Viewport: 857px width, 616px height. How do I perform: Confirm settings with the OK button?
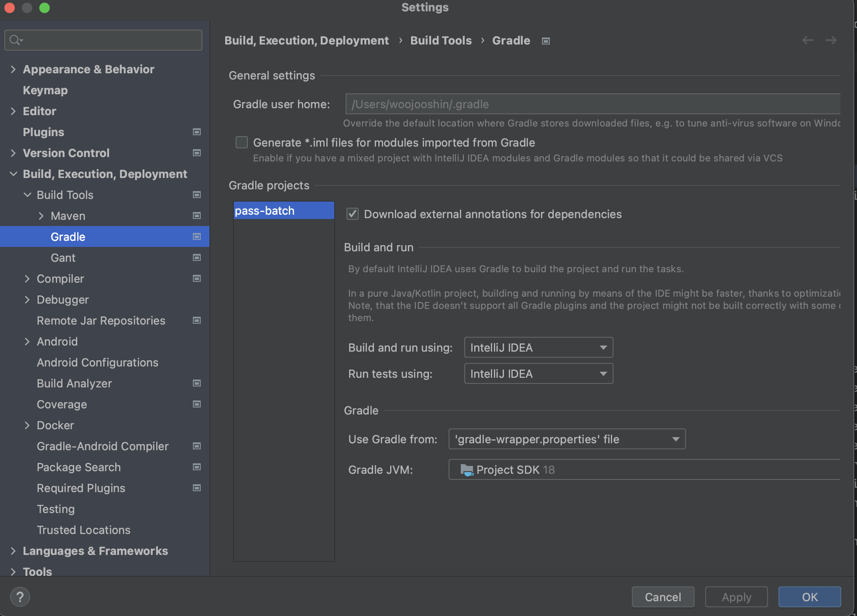click(x=809, y=597)
